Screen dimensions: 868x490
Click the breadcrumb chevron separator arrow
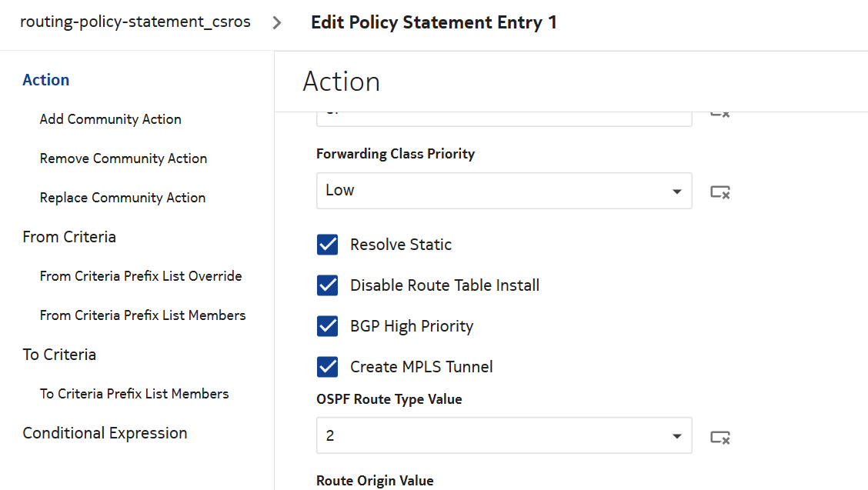tap(278, 22)
